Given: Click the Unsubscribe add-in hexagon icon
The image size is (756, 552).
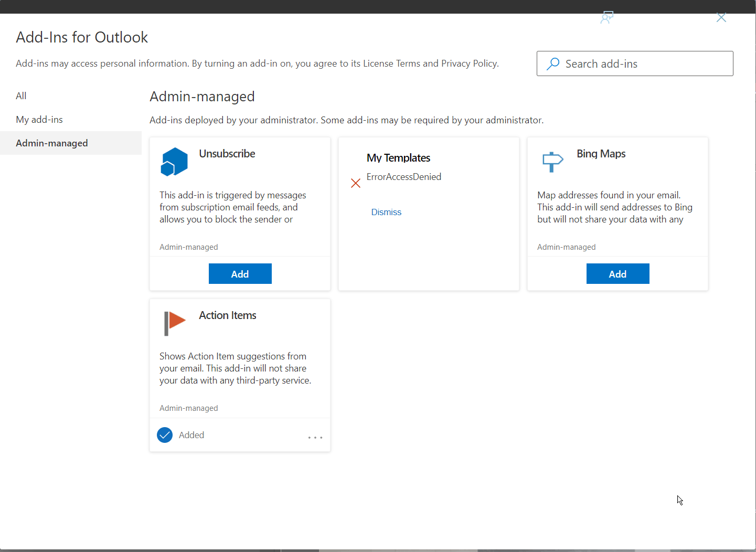Looking at the screenshot, I should pos(174,162).
